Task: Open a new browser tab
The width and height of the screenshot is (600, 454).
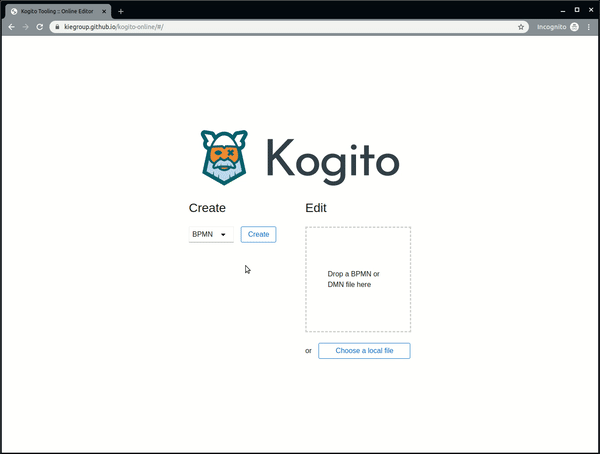Action: click(121, 11)
